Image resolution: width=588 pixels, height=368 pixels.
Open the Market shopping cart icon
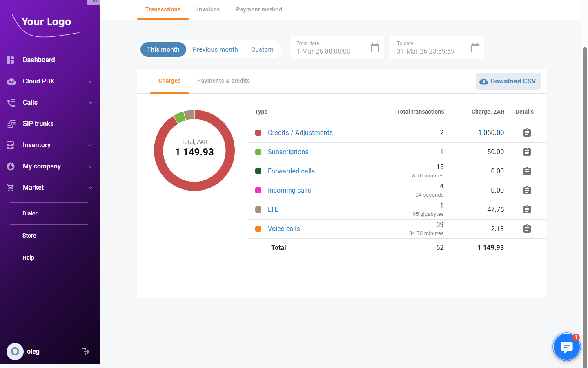click(x=10, y=187)
